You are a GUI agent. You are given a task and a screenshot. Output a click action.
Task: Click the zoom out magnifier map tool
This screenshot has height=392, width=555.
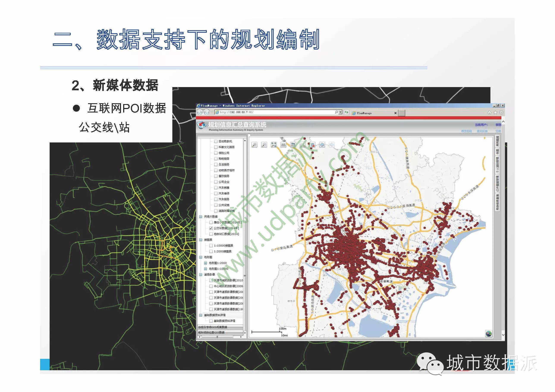pyautogui.click(x=264, y=145)
